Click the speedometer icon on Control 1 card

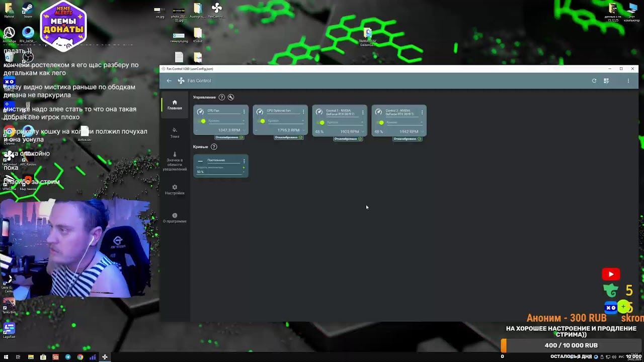[x=319, y=112]
